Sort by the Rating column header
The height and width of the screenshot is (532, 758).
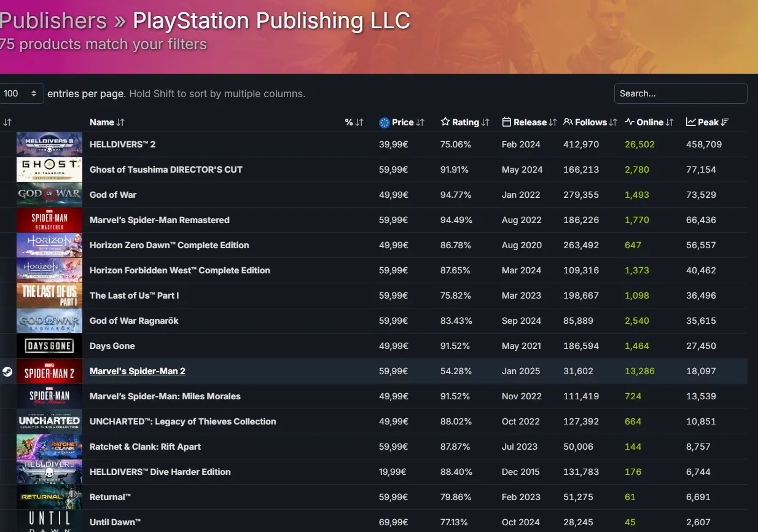(x=465, y=122)
